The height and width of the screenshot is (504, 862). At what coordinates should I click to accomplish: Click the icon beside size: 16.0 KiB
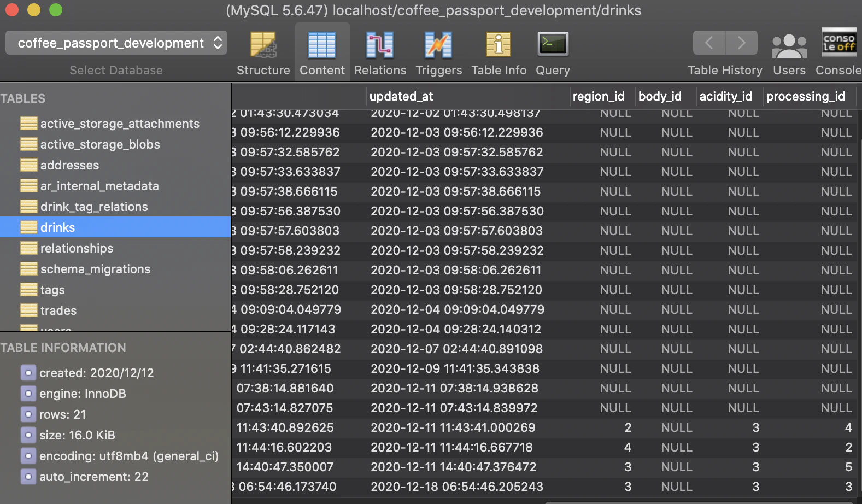click(28, 435)
